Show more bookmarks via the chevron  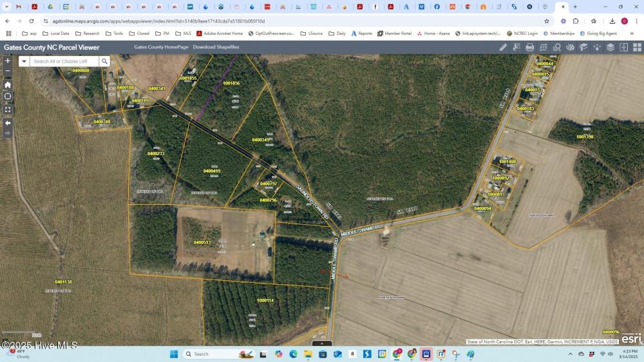632,33
